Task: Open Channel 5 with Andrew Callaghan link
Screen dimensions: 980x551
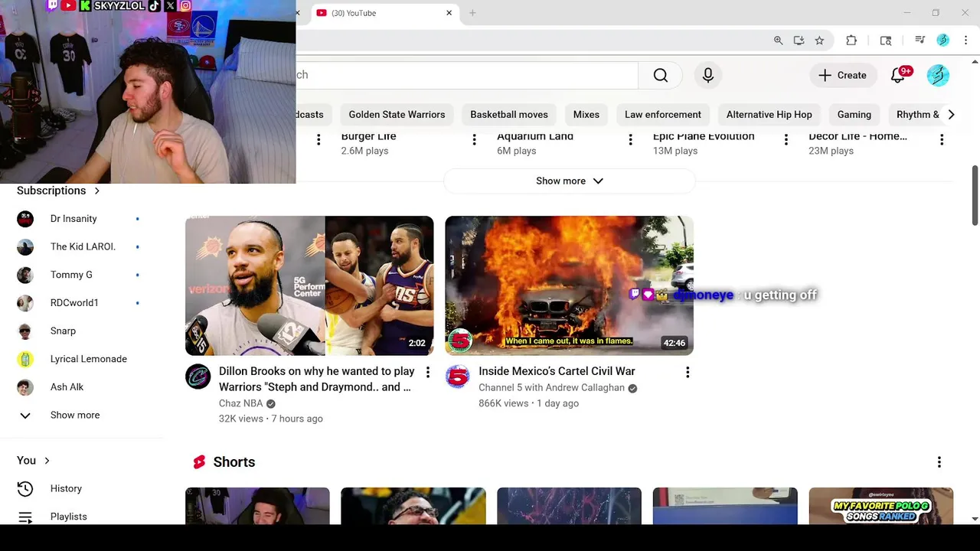Action: click(551, 388)
